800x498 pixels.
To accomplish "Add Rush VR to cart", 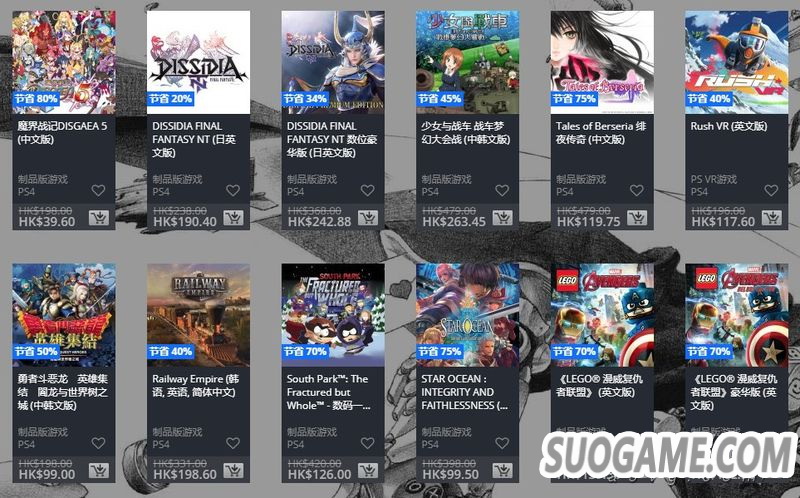I will tap(771, 218).
